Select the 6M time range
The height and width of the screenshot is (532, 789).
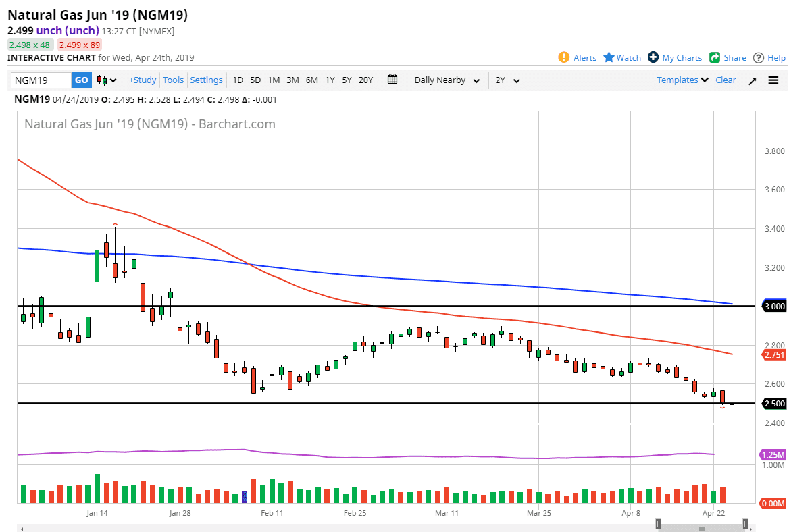[x=311, y=80]
